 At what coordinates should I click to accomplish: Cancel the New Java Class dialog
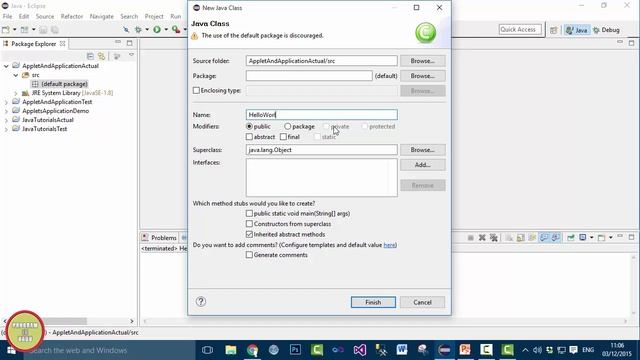(422, 302)
